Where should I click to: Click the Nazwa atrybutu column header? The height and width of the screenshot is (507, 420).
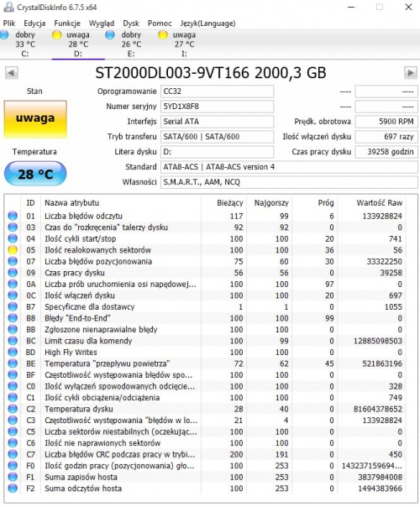coord(121,203)
